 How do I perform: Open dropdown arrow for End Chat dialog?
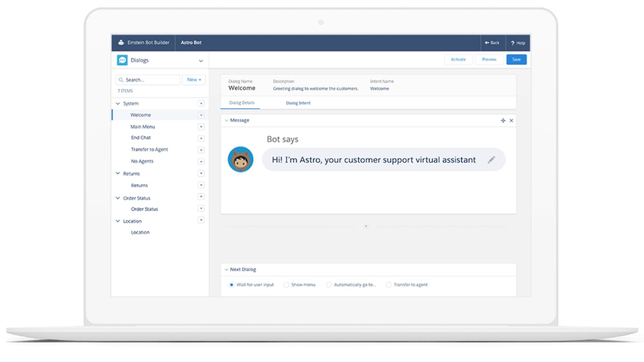click(x=201, y=138)
